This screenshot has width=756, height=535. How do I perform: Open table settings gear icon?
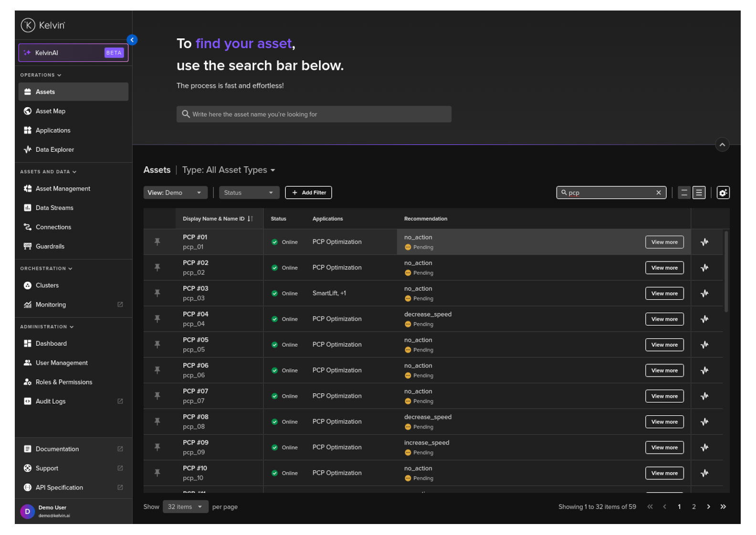coord(723,193)
